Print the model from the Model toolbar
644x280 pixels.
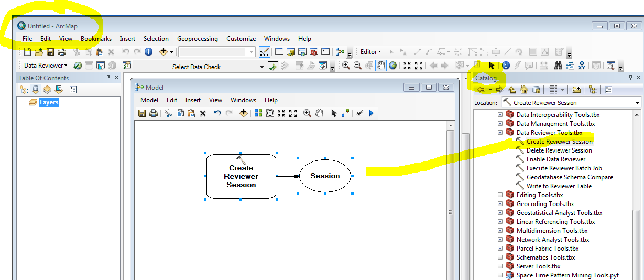pyautogui.click(x=154, y=113)
